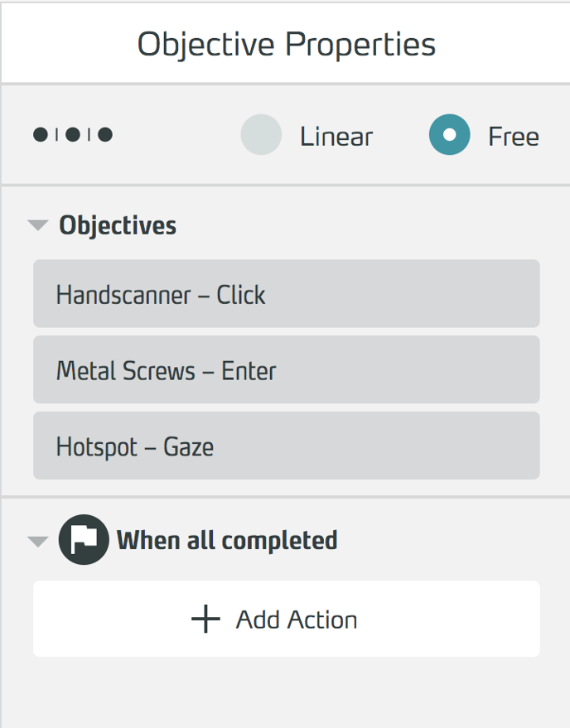Click the last dot of the sequence icon

coord(105,134)
